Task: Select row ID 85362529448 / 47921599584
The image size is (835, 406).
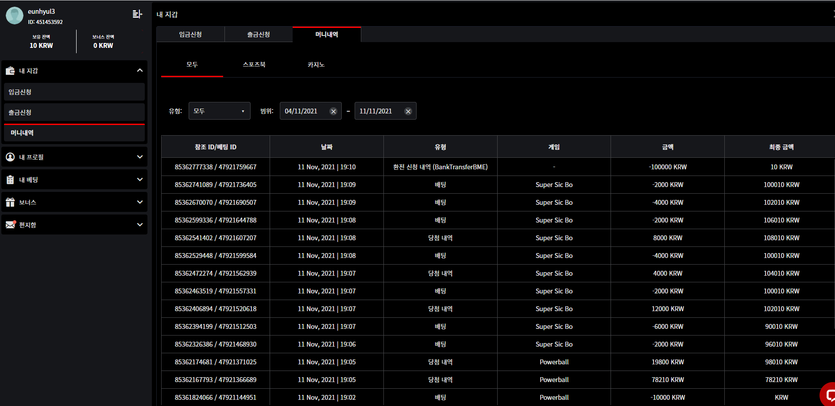Action: click(x=216, y=256)
